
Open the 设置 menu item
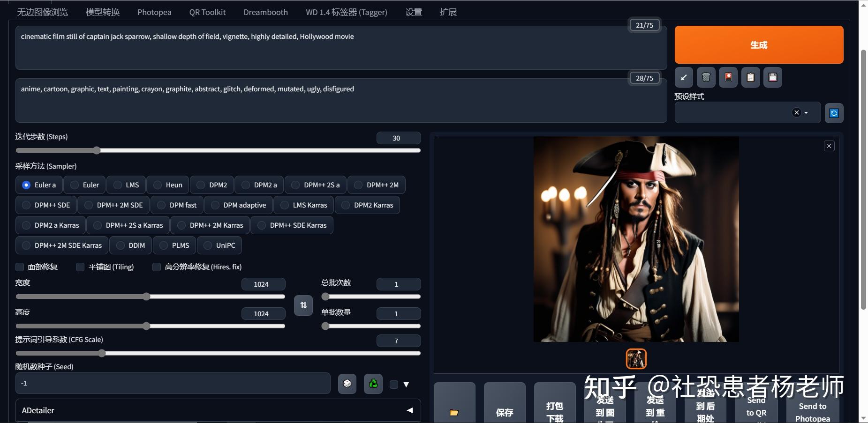coord(413,12)
